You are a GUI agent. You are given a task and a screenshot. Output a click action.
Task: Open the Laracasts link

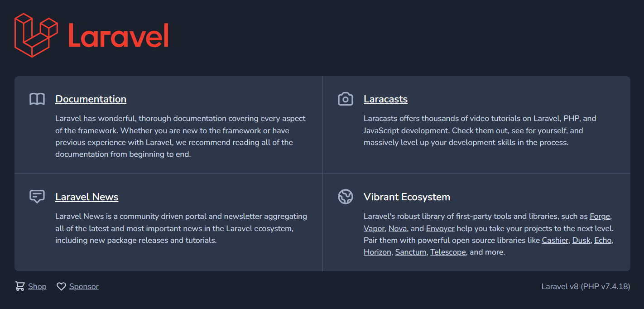[385, 99]
